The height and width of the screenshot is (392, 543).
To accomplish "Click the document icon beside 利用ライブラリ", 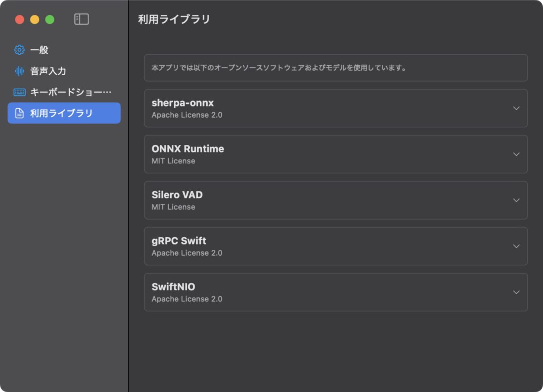I will pos(19,113).
